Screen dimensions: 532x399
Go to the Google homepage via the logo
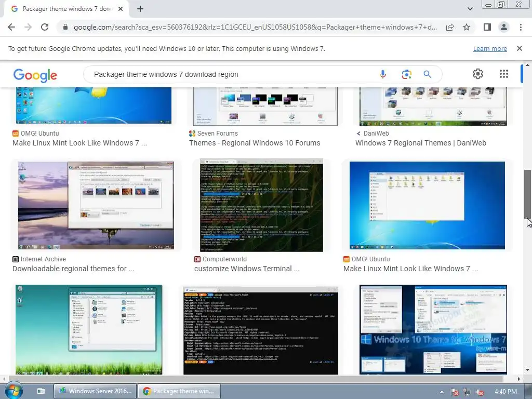pos(35,75)
